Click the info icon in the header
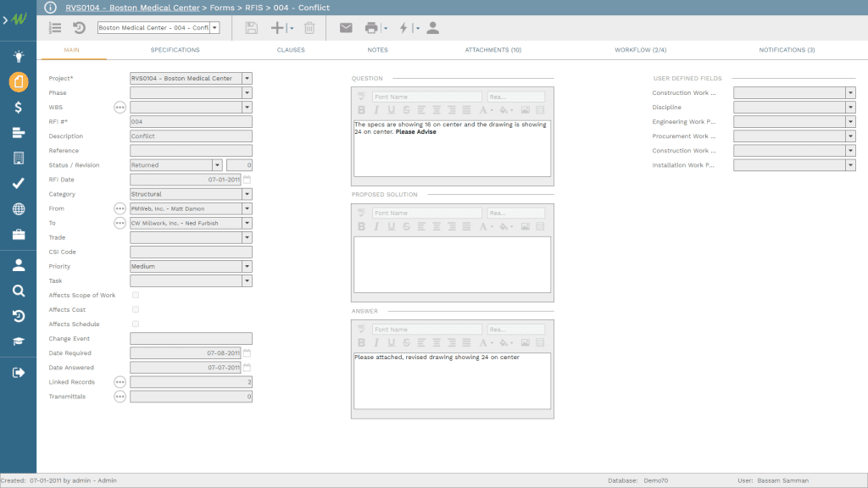 click(x=50, y=8)
